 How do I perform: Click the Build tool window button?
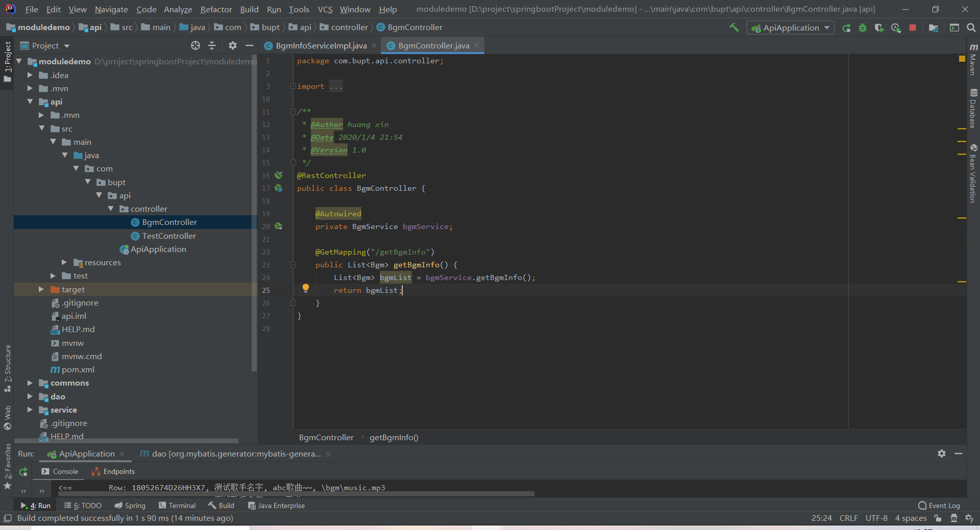(x=221, y=506)
